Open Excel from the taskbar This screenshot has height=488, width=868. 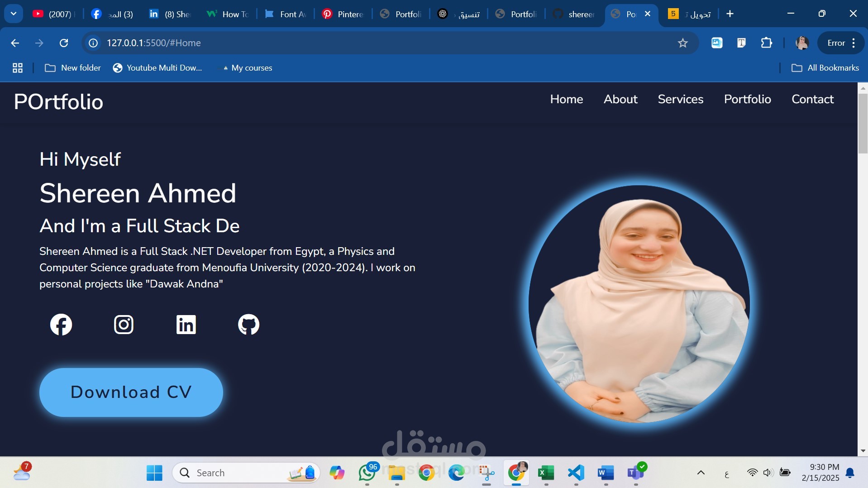tap(546, 473)
